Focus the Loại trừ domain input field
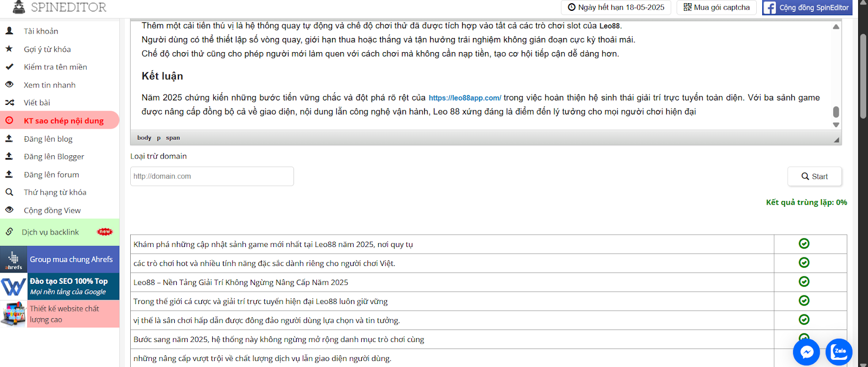The width and height of the screenshot is (868, 367). click(x=212, y=176)
